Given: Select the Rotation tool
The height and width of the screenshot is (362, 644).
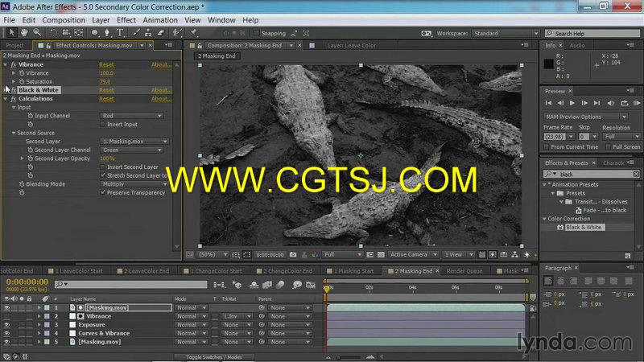Looking at the screenshot, I should pyautogui.click(x=53, y=33).
